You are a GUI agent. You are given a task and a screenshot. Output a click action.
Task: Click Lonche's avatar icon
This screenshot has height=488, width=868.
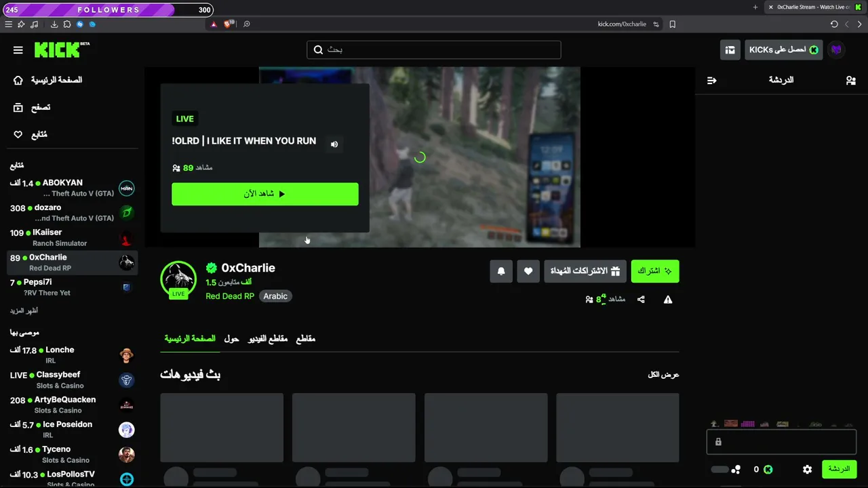click(127, 355)
